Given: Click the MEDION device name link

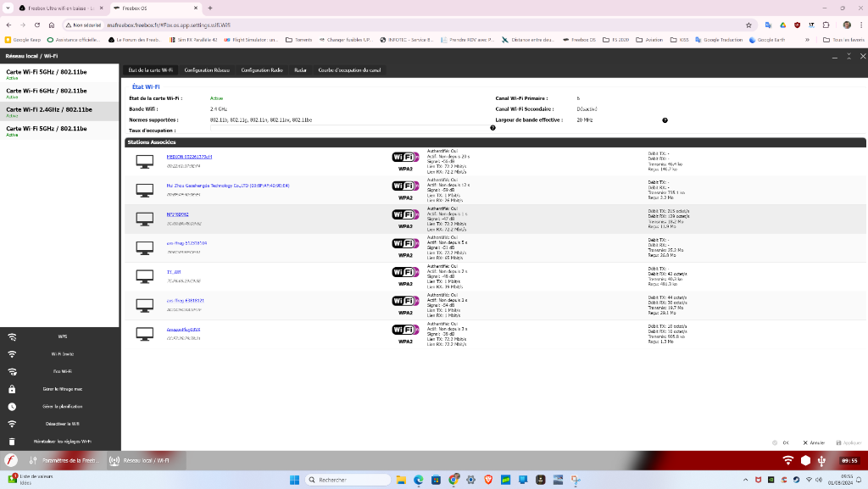Looking at the screenshot, I should [189, 157].
